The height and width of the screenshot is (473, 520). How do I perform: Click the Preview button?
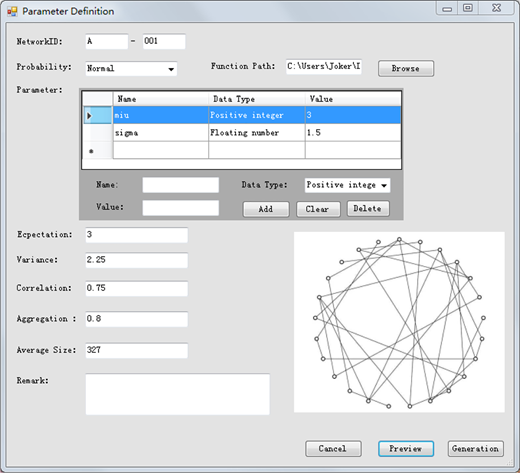tap(406, 449)
